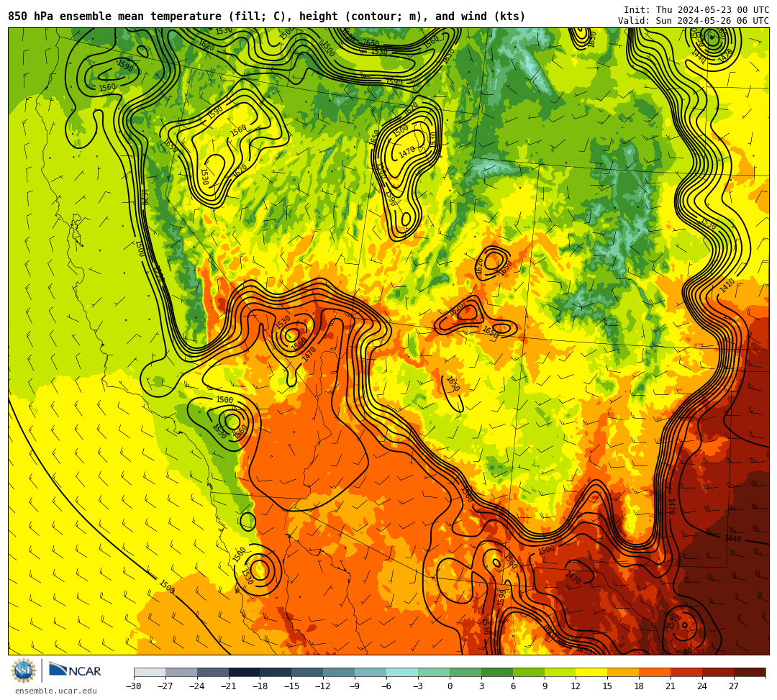Click the −30 colorbar tick label

tap(134, 686)
